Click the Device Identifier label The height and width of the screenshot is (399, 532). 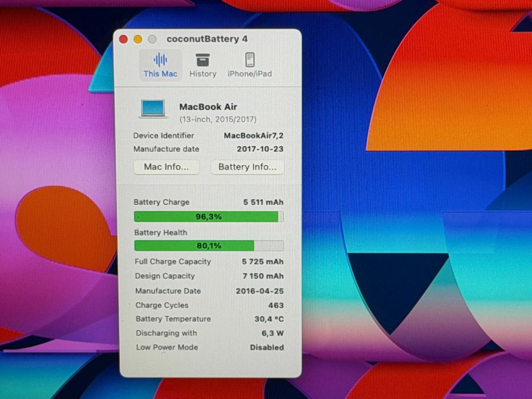[164, 136]
